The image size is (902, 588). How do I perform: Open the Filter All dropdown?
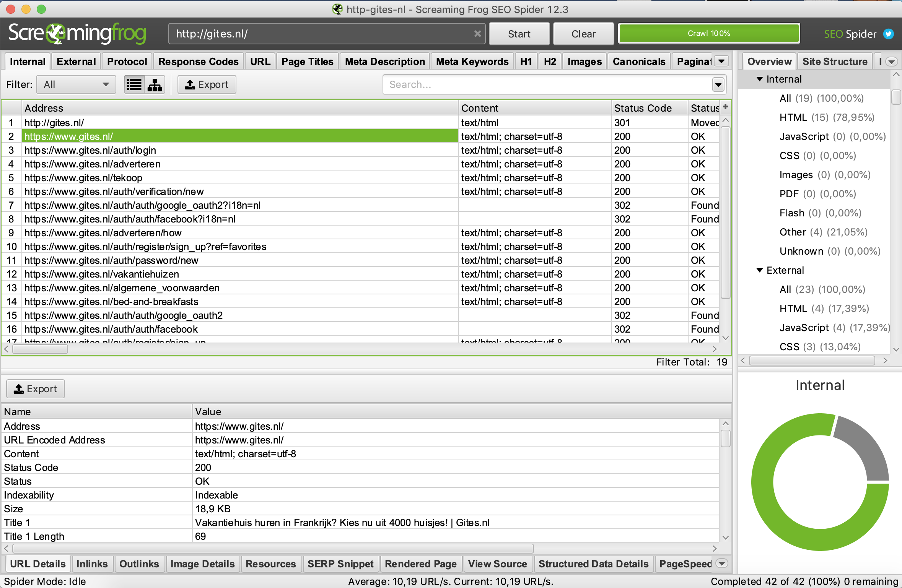click(x=76, y=84)
